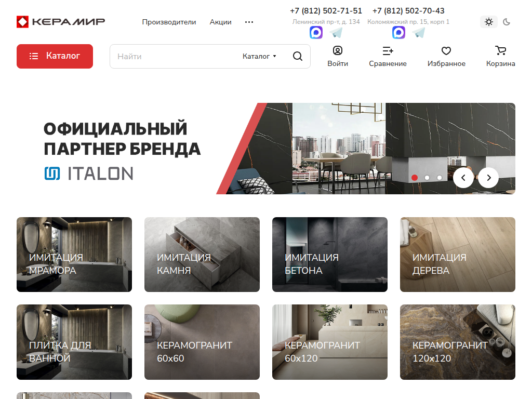Open Войти account login
This screenshot has height=399, width=532.
coord(338,56)
